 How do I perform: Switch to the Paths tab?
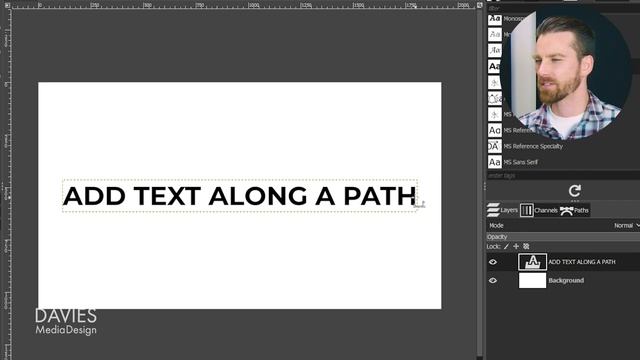pos(574,210)
